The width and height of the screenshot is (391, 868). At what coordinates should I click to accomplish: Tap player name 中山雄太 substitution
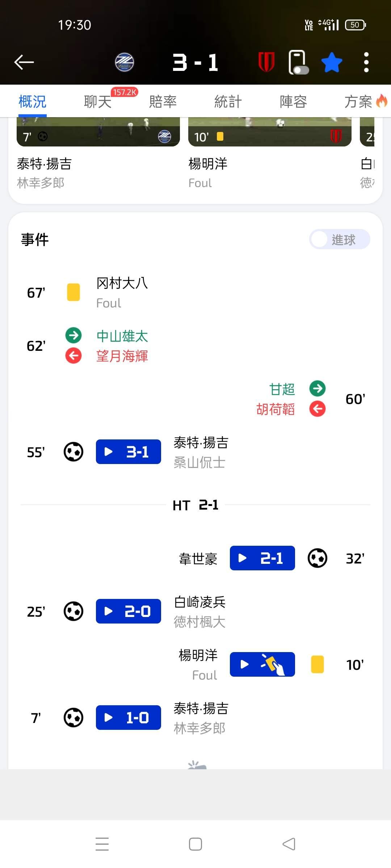pyautogui.click(x=122, y=336)
